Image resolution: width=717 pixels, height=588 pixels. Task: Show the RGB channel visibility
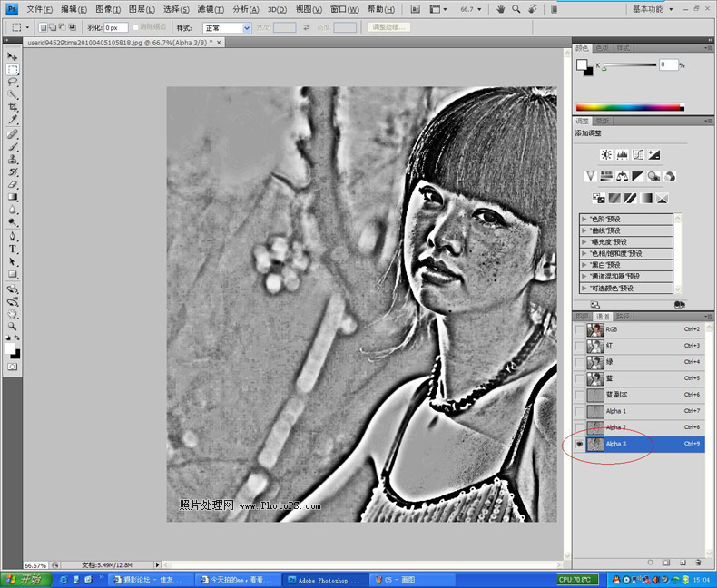point(579,329)
